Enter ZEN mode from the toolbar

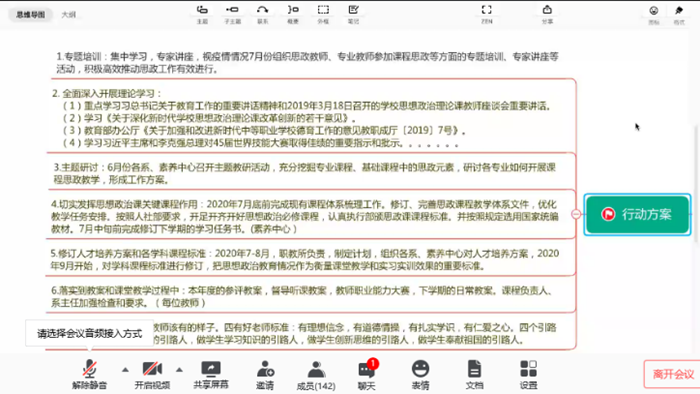click(x=487, y=14)
